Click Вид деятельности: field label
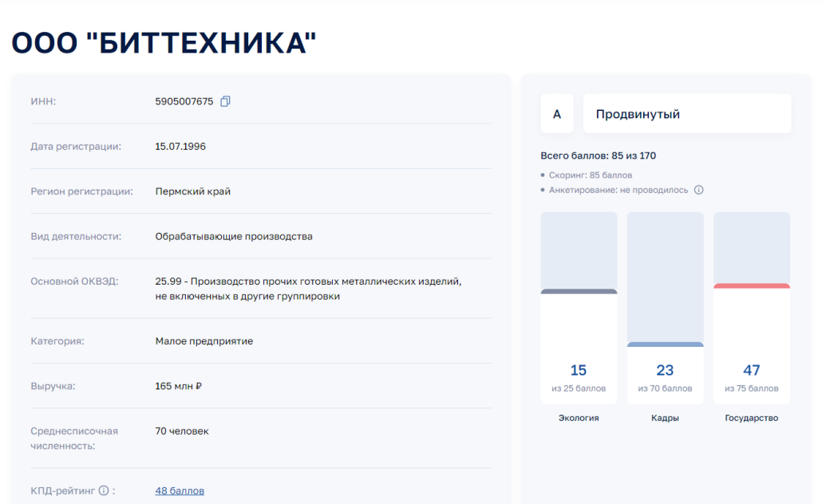This screenshot has height=504, width=826. pos(76,237)
